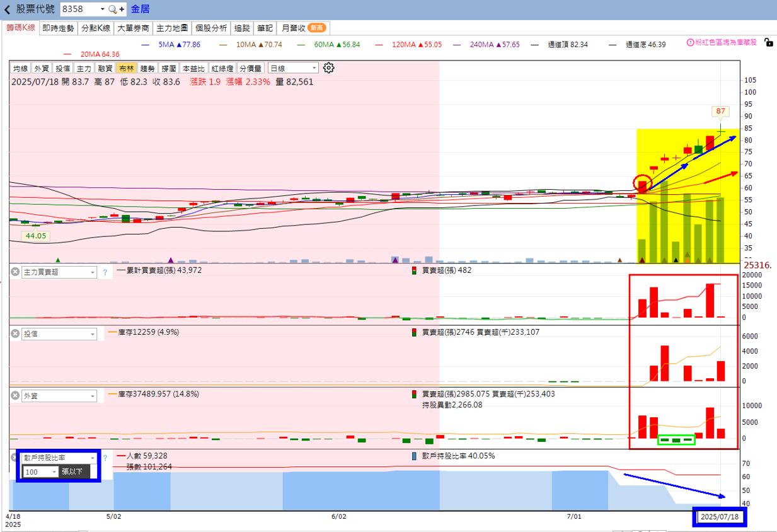777x532 pixels.
Task: Close the 主力買賣超 indicator panel
Action: pyautogui.click(x=15, y=272)
